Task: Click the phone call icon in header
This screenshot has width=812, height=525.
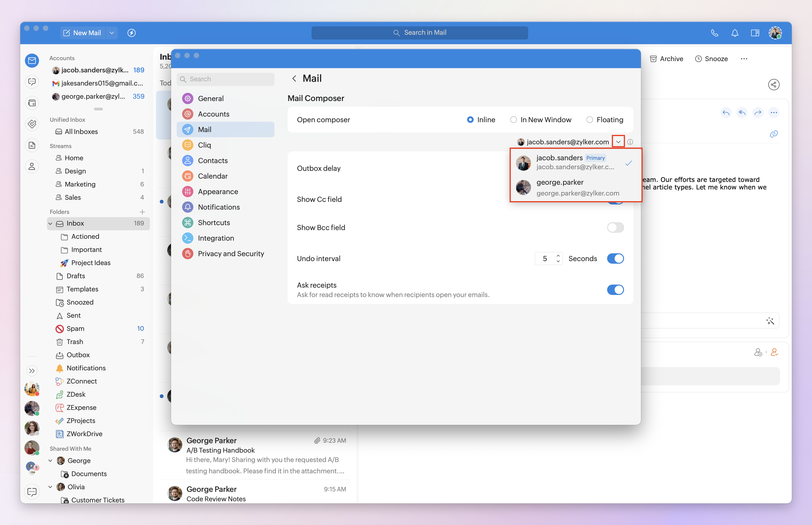Action: (x=714, y=33)
